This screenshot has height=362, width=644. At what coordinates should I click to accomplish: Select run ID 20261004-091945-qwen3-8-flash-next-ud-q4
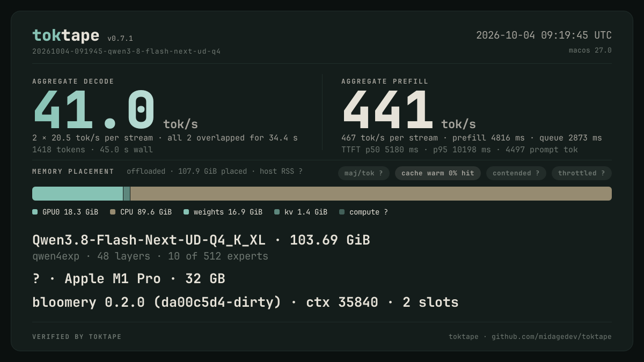click(126, 51)
